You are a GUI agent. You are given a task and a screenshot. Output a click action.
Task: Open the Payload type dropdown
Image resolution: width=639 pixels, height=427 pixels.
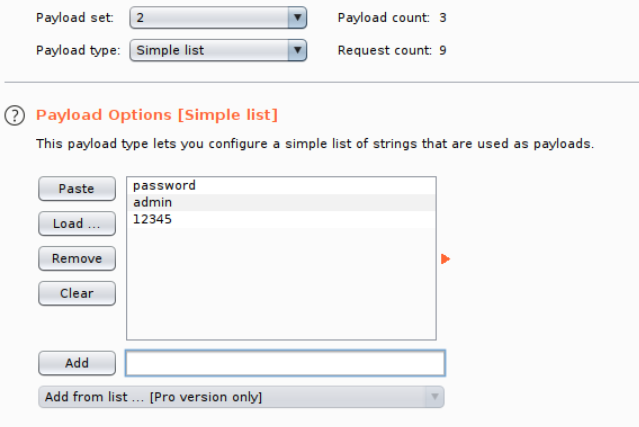coord(218,50)
